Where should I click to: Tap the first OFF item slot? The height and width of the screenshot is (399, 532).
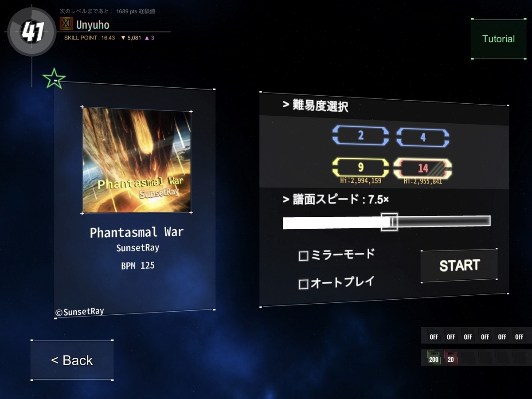[x=434, y=337]
